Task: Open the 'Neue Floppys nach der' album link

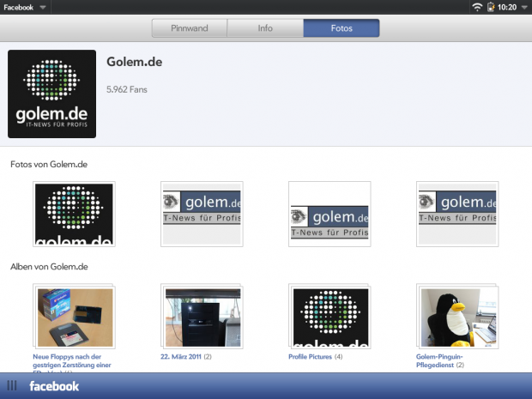Action: [x=72, y=363]
